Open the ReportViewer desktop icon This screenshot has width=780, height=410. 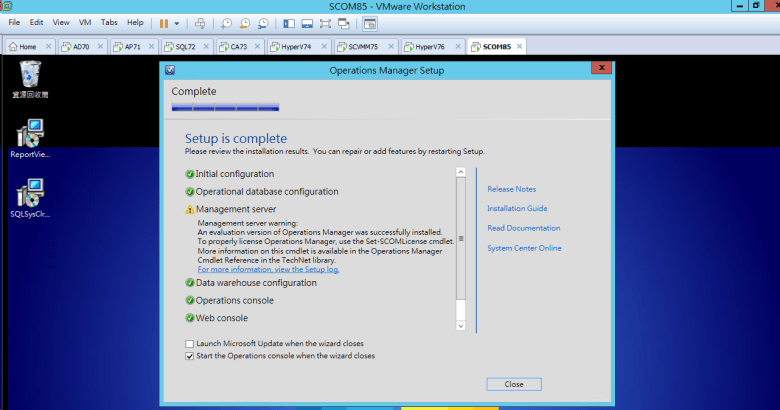coord(31,133)
